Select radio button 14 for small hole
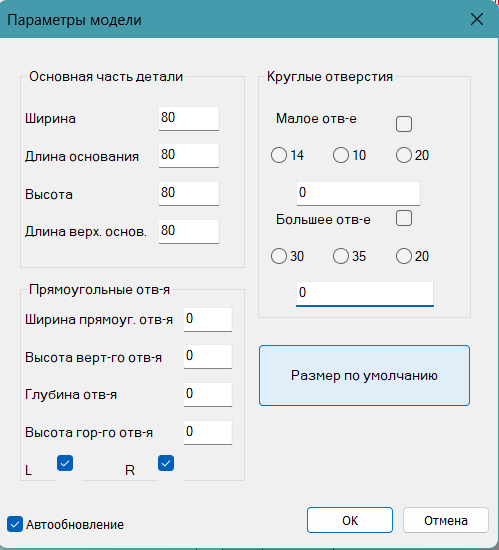Image resolution: width=499 pixels, height=550 pixels. [279, 155]
